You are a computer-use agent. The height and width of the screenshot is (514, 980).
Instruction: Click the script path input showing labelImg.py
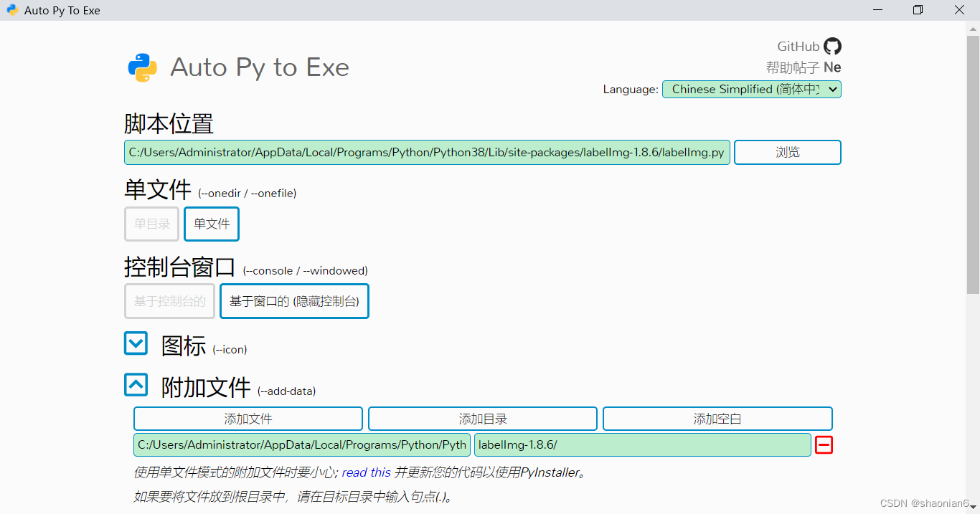click(428, 152)
